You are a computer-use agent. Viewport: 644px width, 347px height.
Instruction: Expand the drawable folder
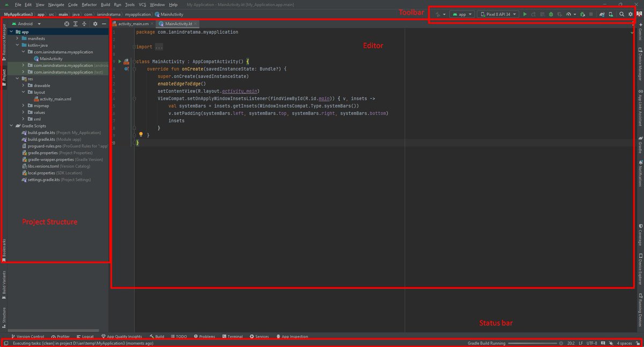coord(23,85)
